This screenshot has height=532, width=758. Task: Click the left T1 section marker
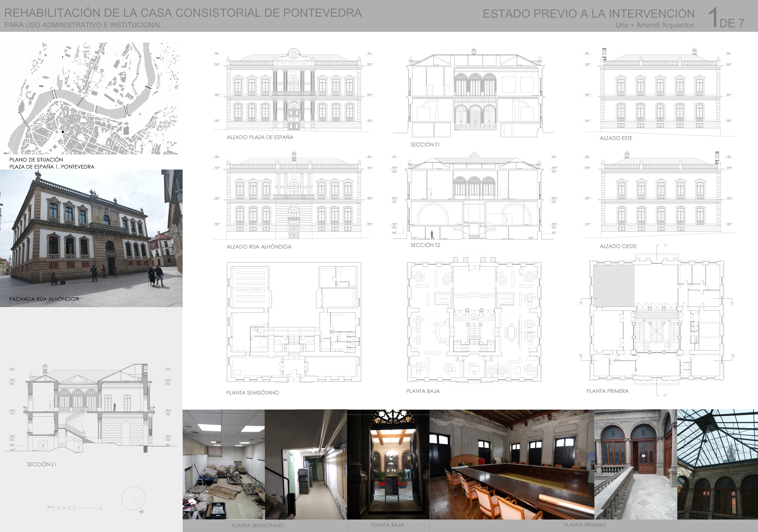[581, 304]
